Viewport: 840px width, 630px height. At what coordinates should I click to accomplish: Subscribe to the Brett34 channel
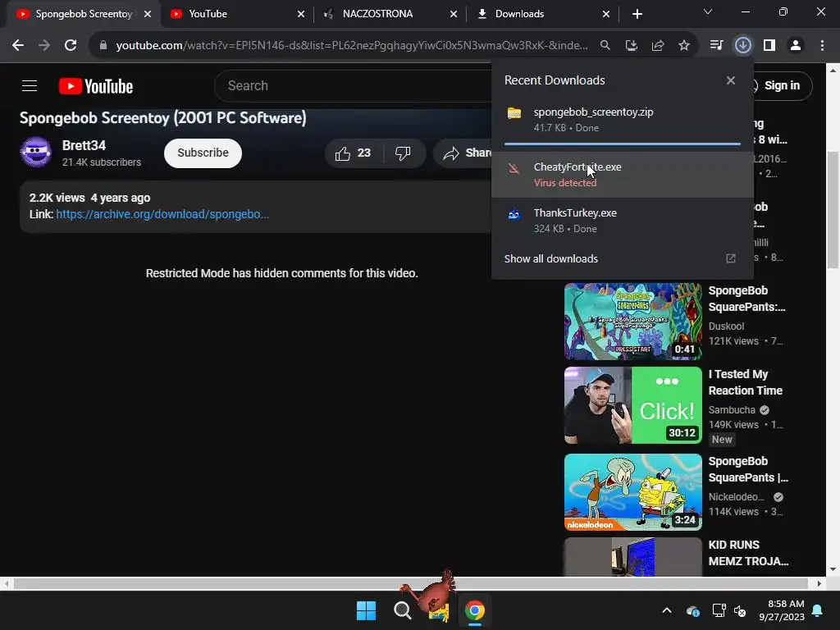point(203,153)
